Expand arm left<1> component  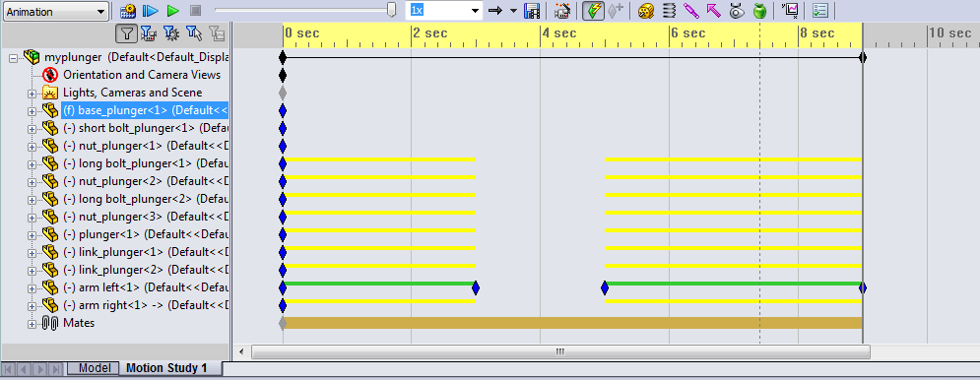click(32, 288)
